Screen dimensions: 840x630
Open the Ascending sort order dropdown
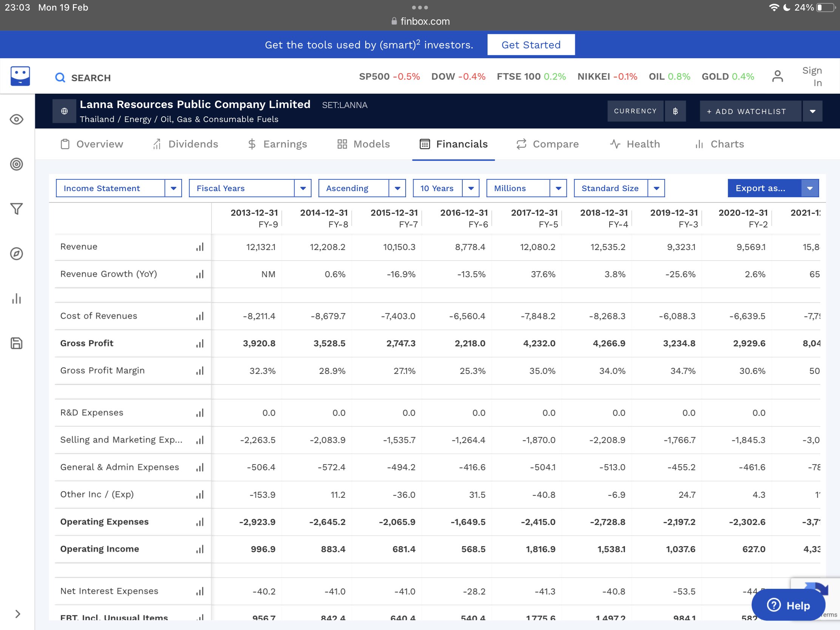(362, 188)
